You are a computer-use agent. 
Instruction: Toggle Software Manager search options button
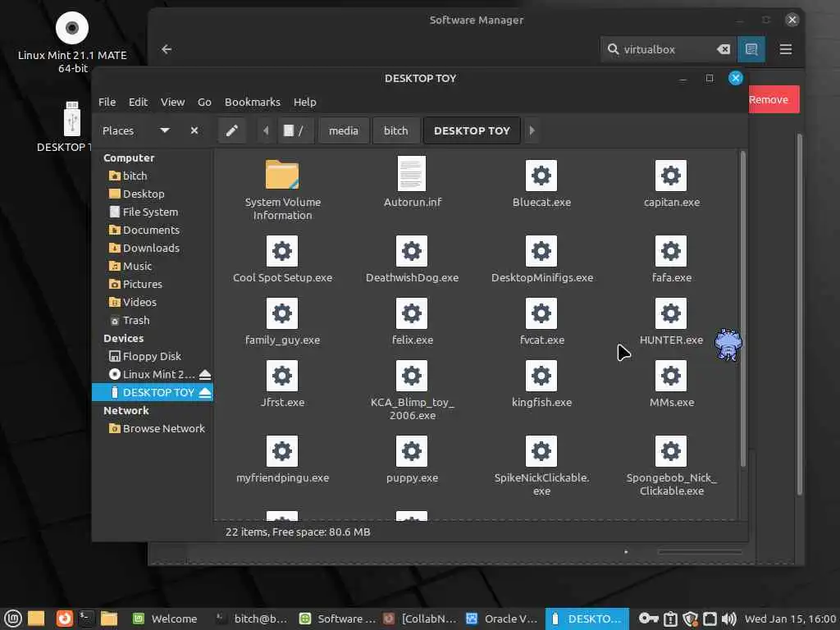pos(751,49)
